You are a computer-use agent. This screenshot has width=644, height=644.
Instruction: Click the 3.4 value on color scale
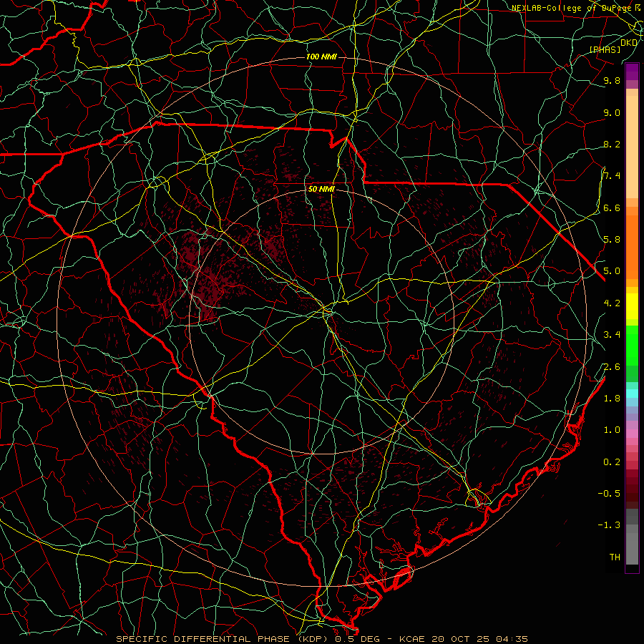pyautogui.click(x=612, y=335)
